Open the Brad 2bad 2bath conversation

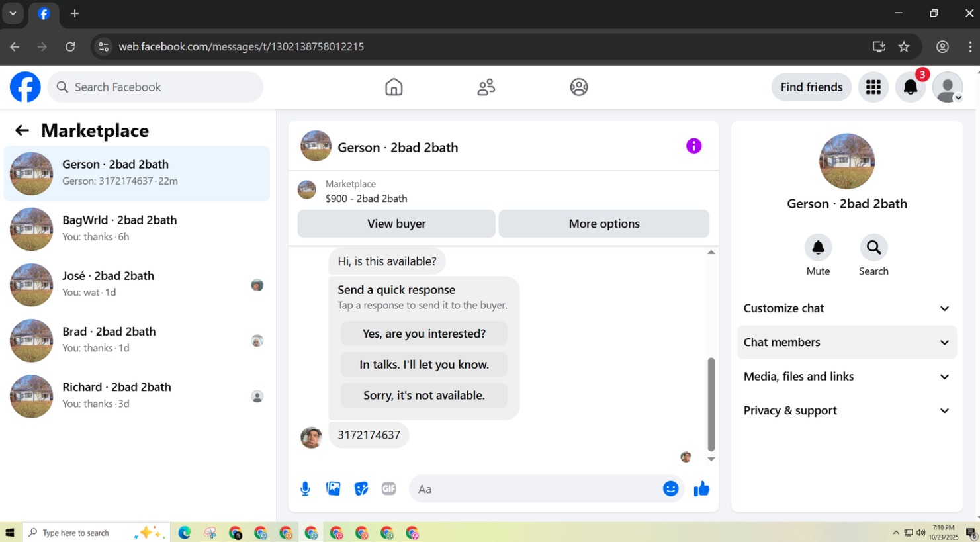point(137,340)
